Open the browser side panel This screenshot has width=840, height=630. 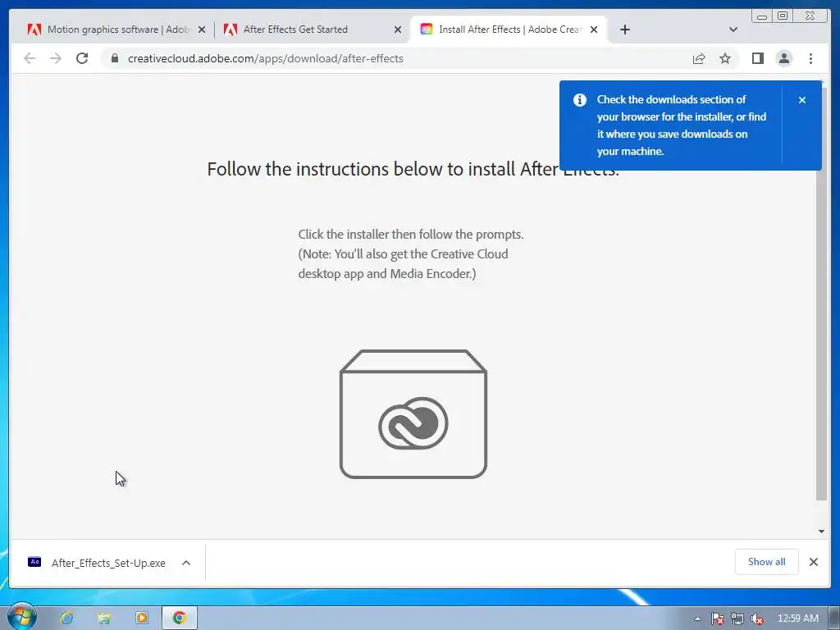click(757, 58)
